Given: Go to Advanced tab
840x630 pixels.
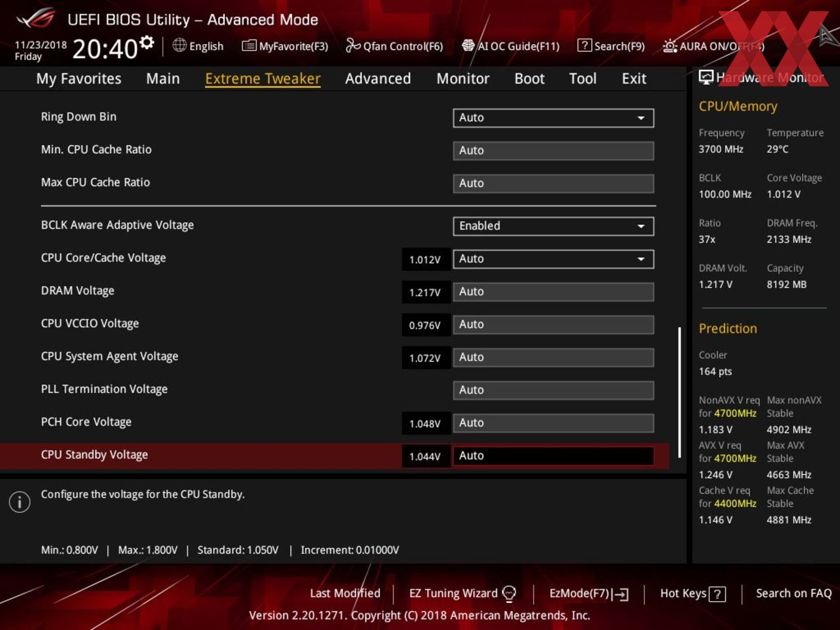Looking at the screenshot, I should [x=378, y=78].
